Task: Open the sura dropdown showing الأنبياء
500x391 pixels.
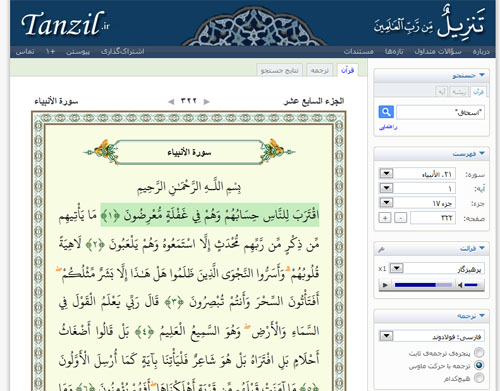Action: 386,174
